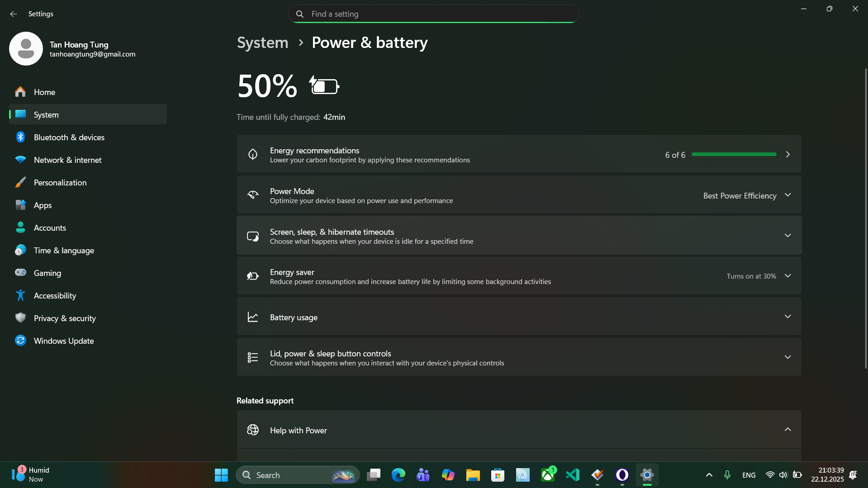
Task: Open Accounts settings page
Action: [x=88, y=227]
